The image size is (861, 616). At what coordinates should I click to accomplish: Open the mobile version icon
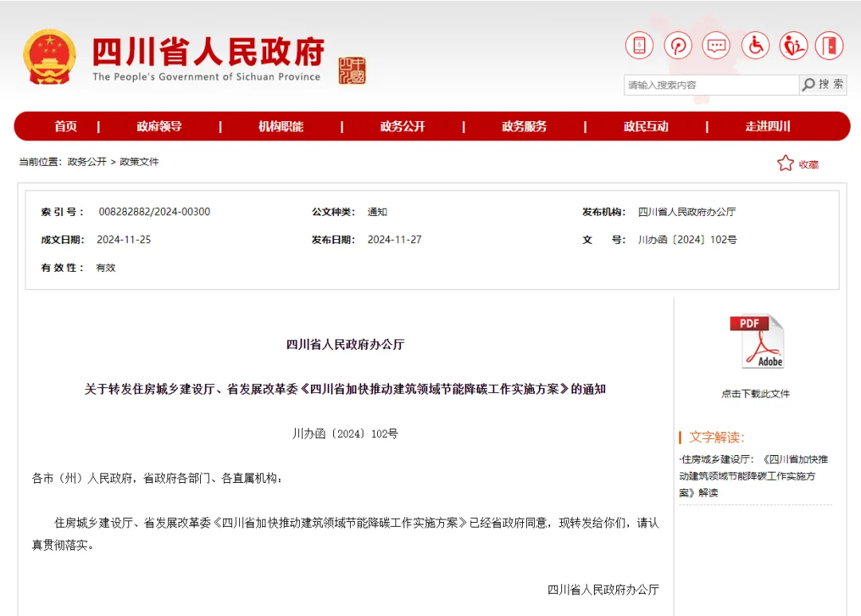click(638, 45)
